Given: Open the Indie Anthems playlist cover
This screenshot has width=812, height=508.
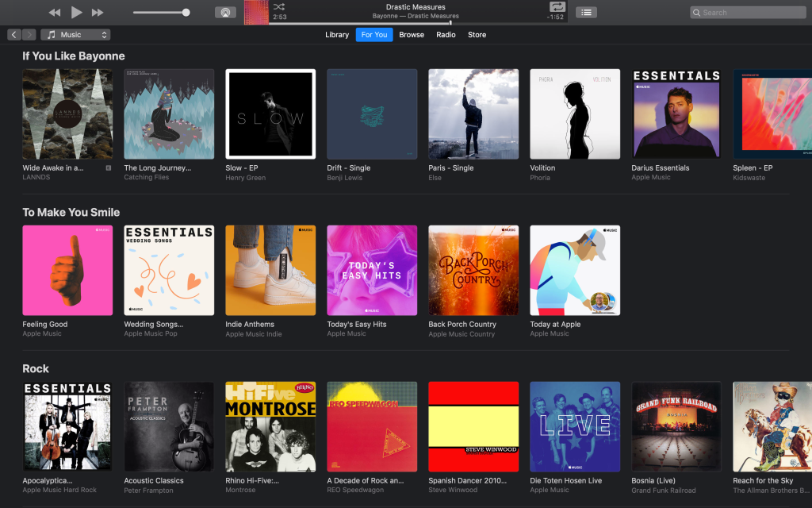Looking at the screenshot, I should tap(270, 270).
